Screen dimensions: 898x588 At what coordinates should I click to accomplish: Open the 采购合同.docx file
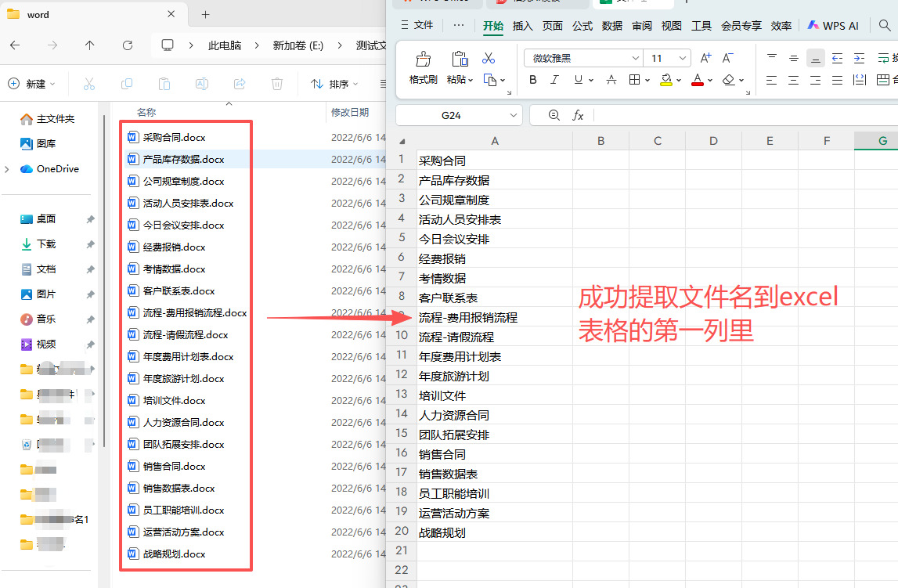point(174,137)
